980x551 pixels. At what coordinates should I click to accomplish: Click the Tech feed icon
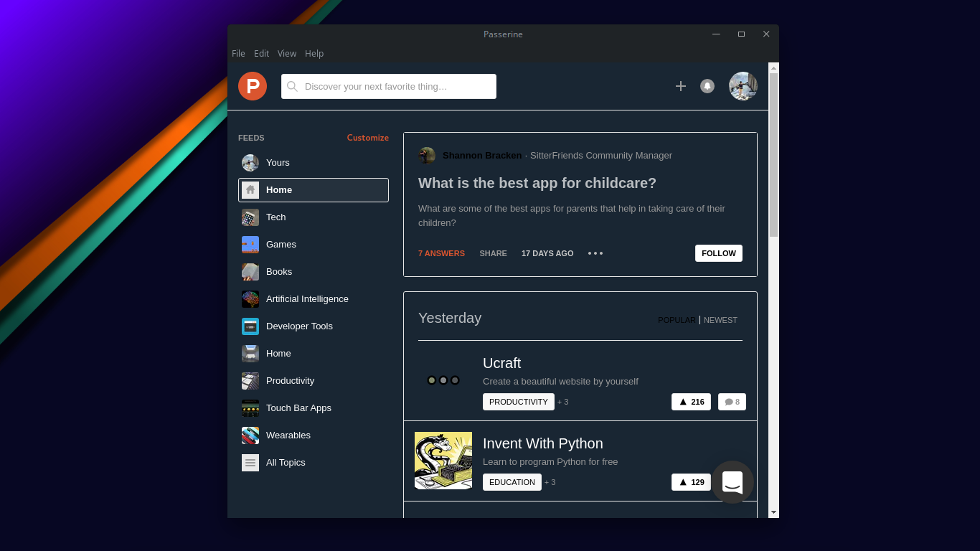point(250,217)
